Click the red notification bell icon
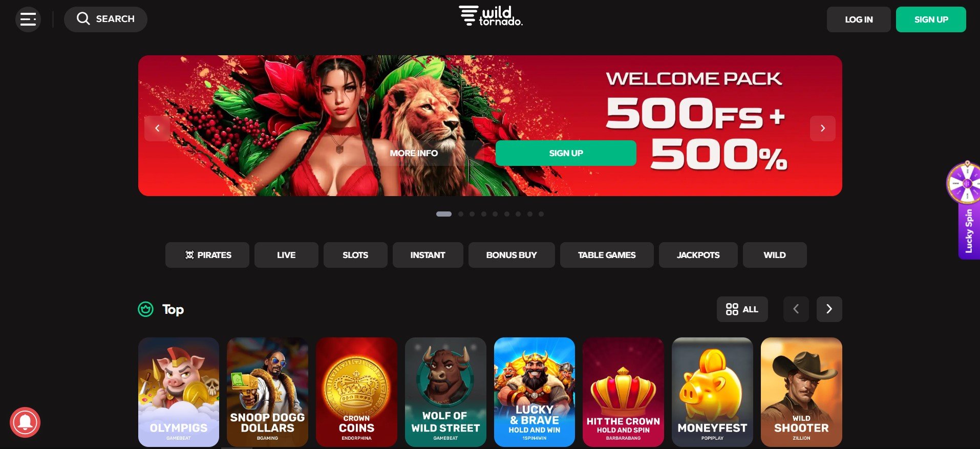Viewport: 980px width, 449px height. (x=25, y=422)
